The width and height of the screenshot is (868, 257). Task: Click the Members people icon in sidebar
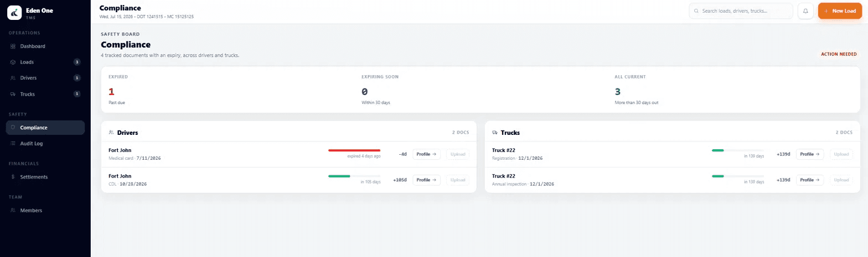coord(13,211)
